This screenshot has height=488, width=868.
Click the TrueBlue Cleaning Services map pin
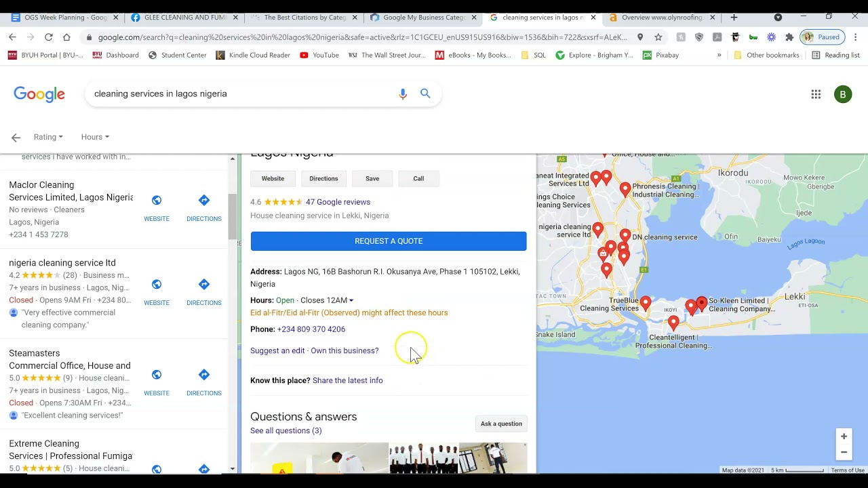tap(646, 302)
